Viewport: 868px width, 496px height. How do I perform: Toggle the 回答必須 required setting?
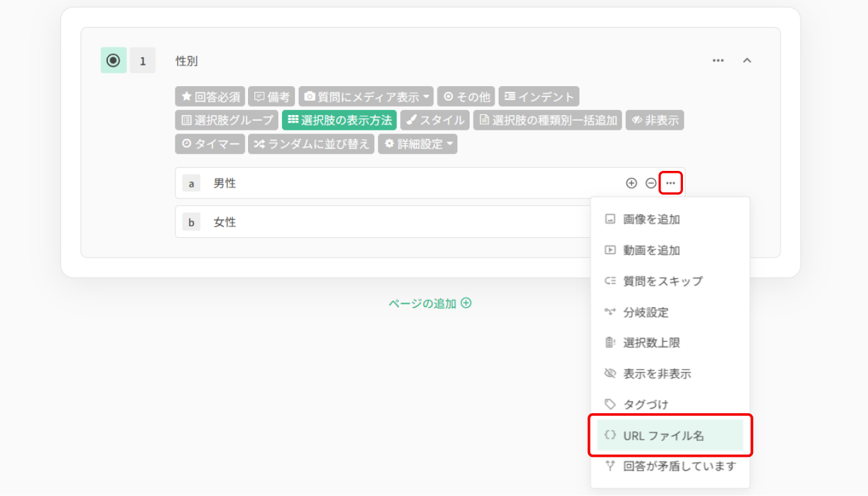point(210,97)
